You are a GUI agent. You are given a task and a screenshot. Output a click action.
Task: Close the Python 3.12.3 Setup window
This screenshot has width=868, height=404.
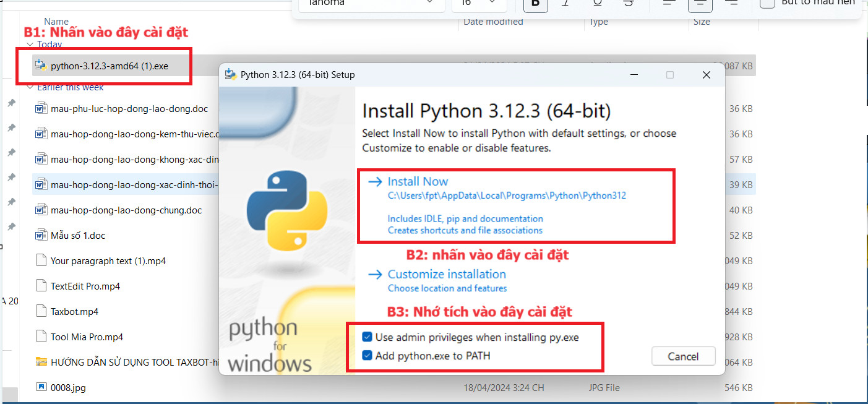pyautogui.click(x=707, y=75)
